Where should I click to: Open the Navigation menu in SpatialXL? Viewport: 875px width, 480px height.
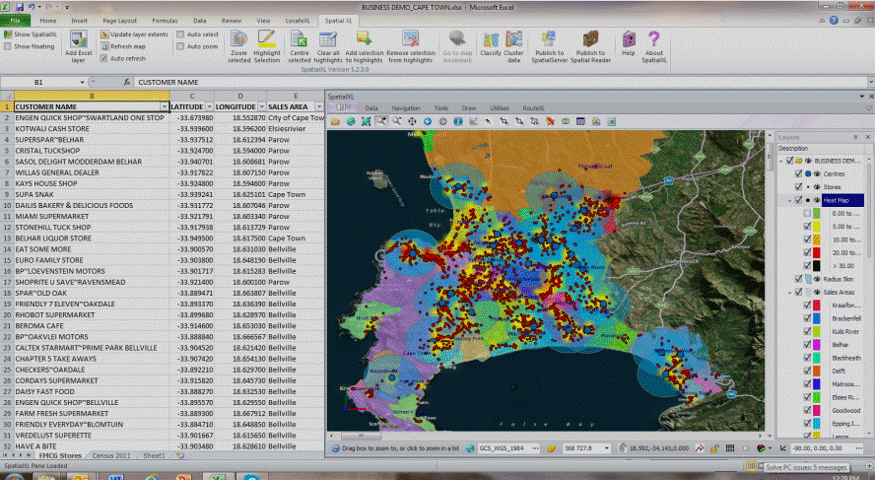[406, 107]
